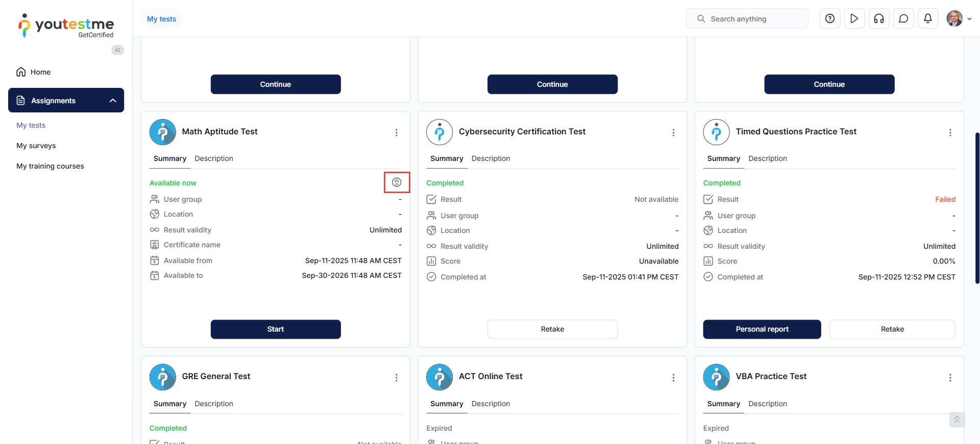This screenshot has width=980, height=444.
Task: Click the accessibility icon on Math Aptitude Test
Action: [x=397, y=182]
